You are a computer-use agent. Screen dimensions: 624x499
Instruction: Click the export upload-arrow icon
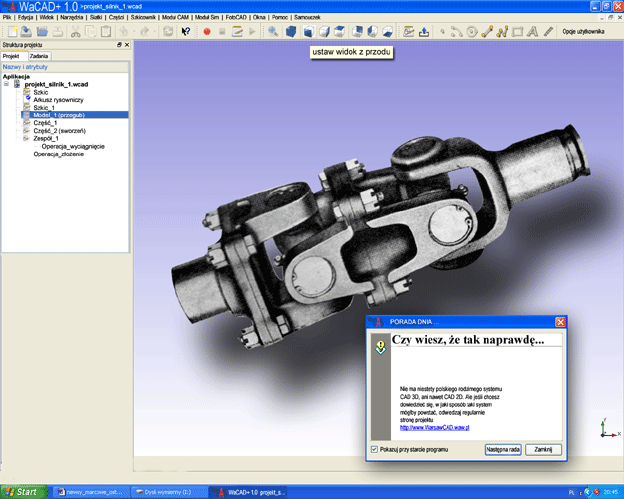(x=424, y=31)
